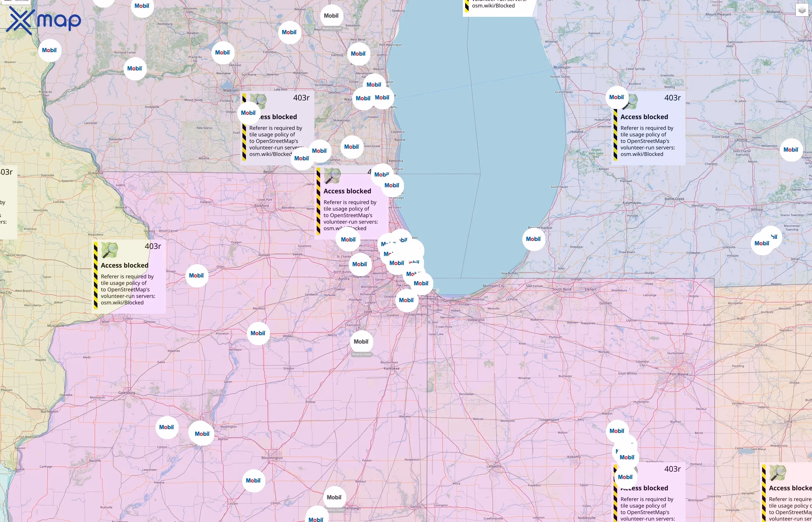This screenshot has width=812, height=522.
Task: Select Mobil marker near Benton Harbor
Action: 534,239
